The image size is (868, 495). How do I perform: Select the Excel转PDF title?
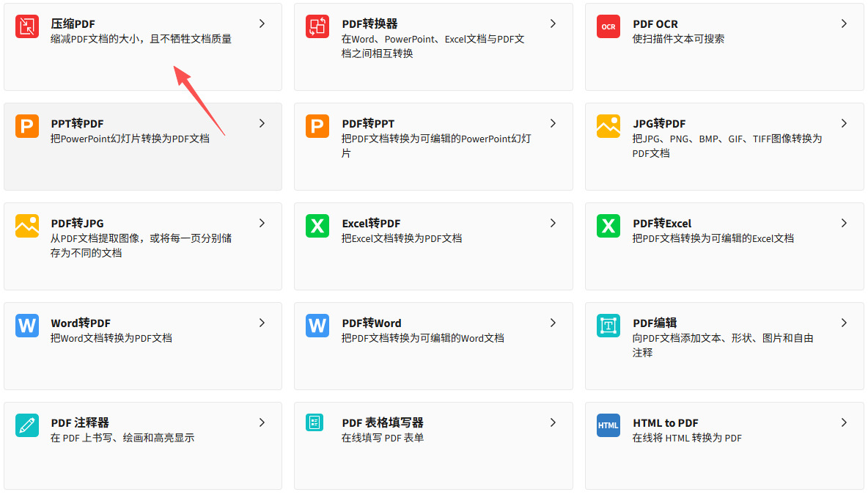coord(371,223)
